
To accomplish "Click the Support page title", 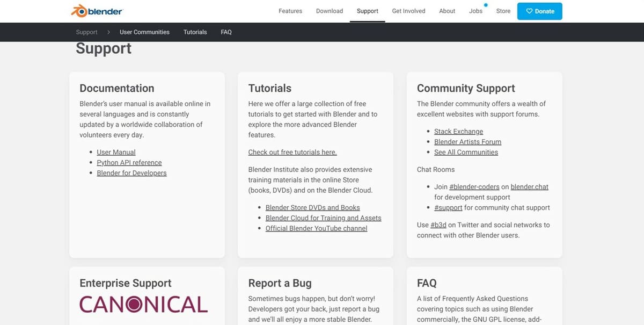I will coord(104,48).
